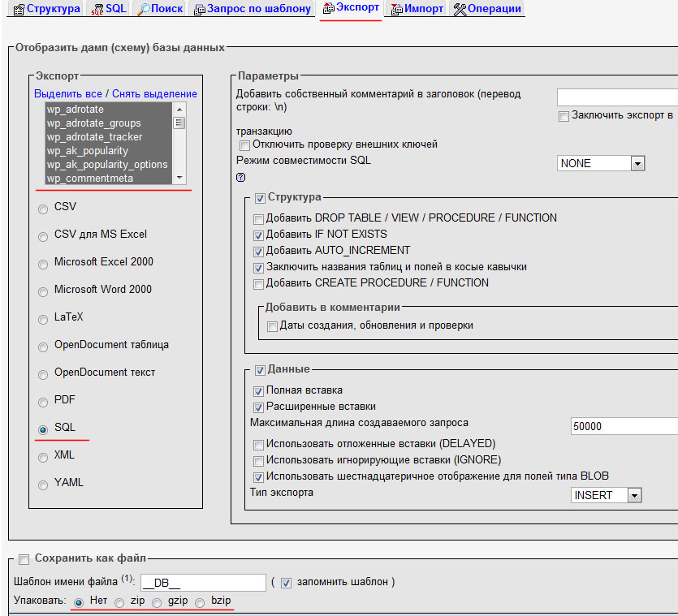
Task: Select the PDF export format
Action: pyautogui.click(x=43, y=403)
